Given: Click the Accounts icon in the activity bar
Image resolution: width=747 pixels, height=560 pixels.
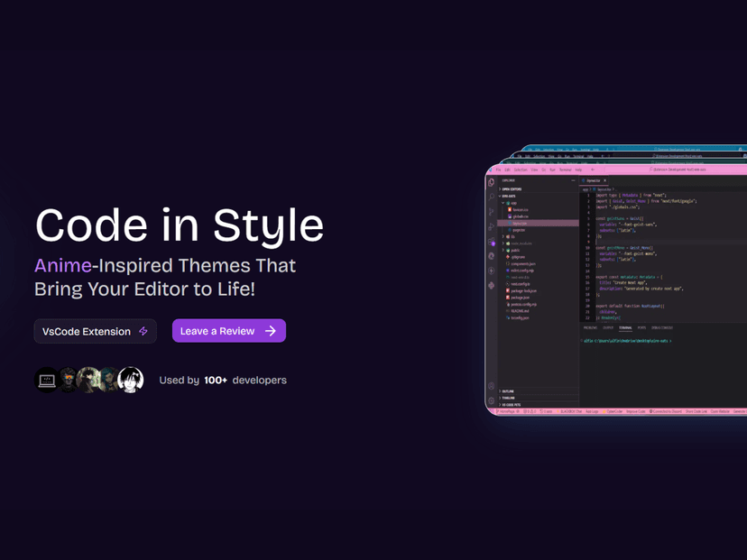Looking at the screenshot, I should click(492, 386).
